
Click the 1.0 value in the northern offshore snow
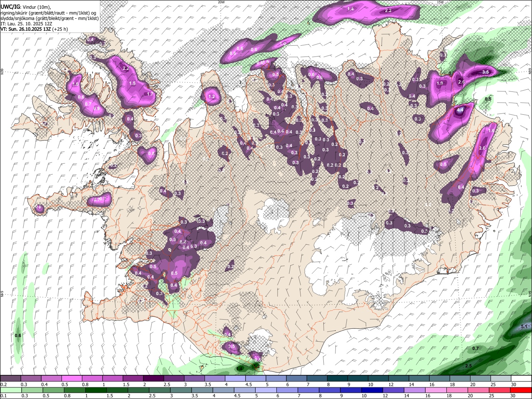[283, 44]
